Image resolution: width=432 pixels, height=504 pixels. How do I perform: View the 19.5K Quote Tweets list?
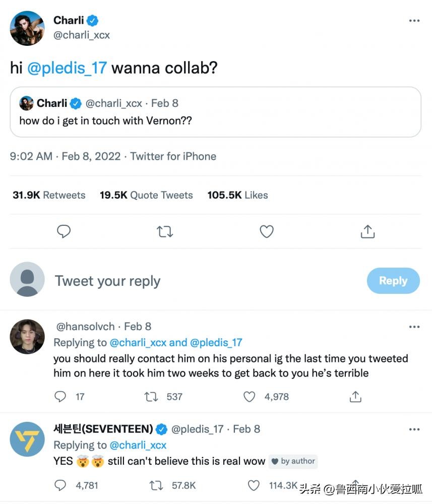(146, 195)
